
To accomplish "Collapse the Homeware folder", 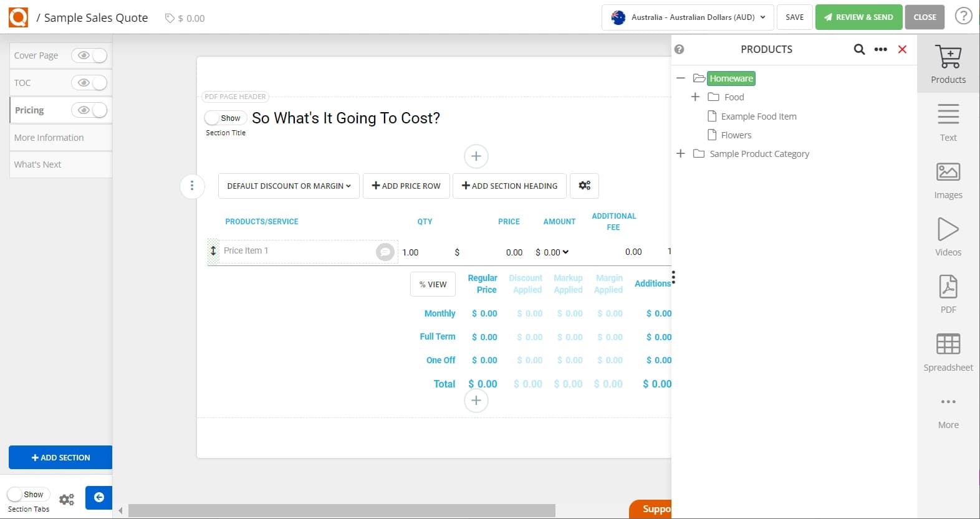I will tap(681, 79).
